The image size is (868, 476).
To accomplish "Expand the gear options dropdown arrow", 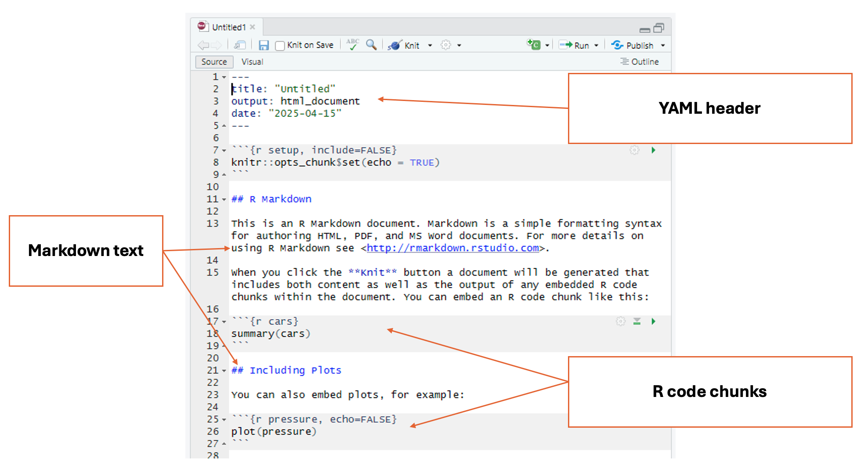I will tap(459, 45).
